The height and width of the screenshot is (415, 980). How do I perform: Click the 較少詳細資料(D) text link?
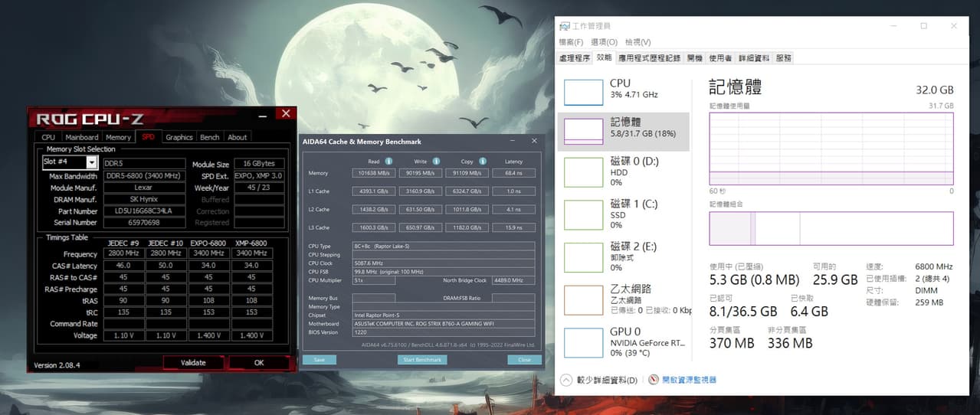[x=606, y=380]
